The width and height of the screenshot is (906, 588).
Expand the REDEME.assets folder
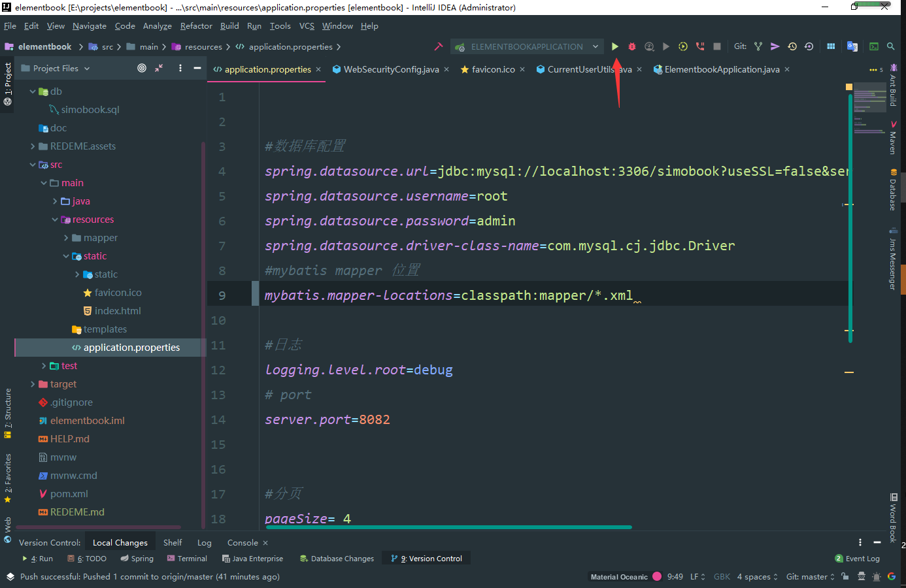pyautogui.click(x=33, y=146)
